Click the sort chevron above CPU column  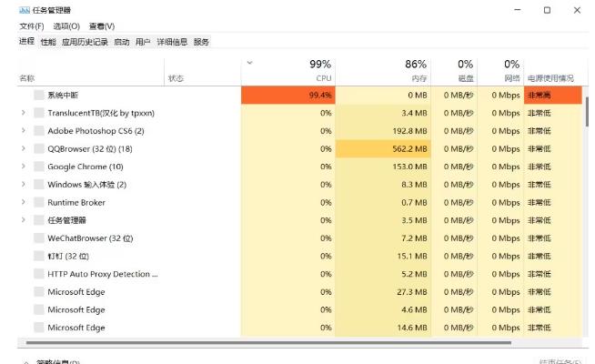coord(249,63)
